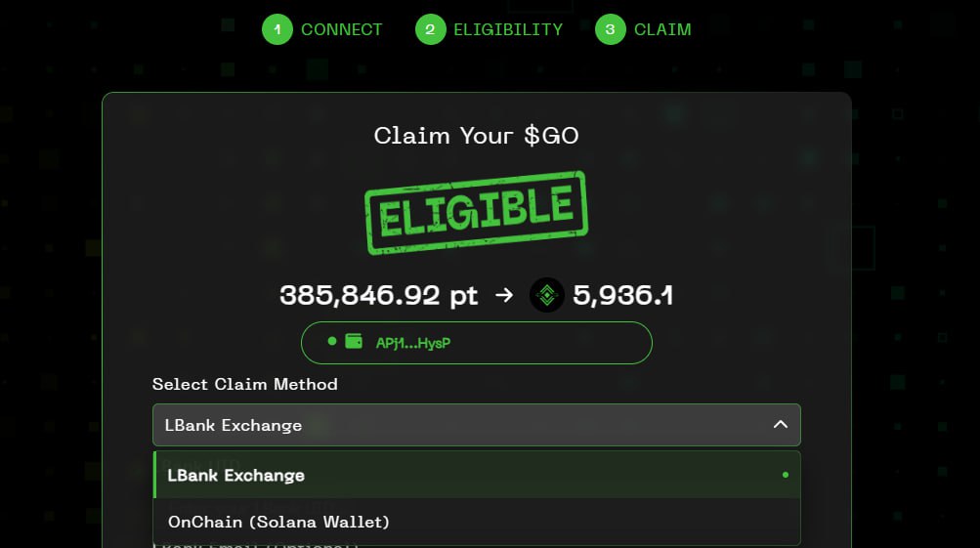Viewport: 980px width, 548px height.
Task: Click the green status dot beside wallet
Action: (x=332, y=341)
